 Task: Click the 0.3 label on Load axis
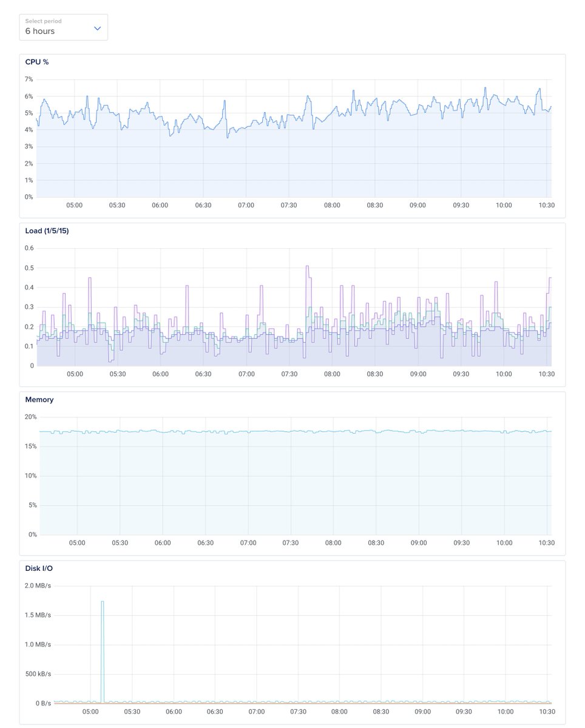click(x=29, y=307)
